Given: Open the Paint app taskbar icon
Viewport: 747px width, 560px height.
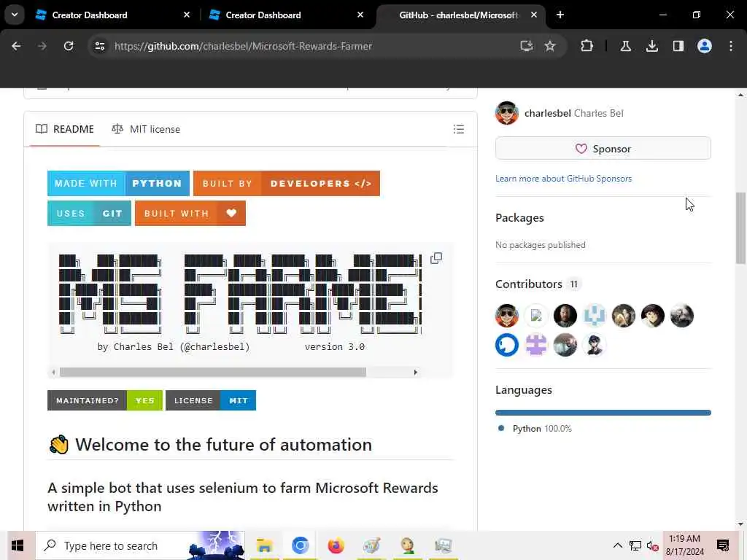Looking at the screenshot, I should coord(371,545).
